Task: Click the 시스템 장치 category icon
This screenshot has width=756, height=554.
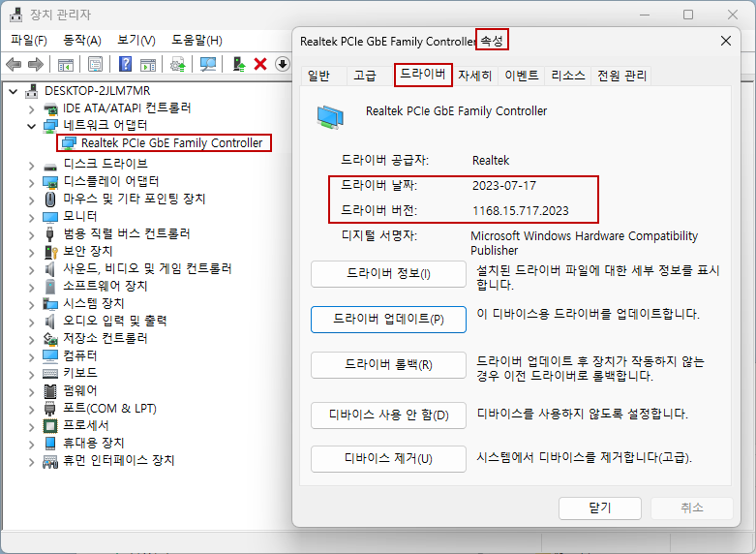Action: coord(50,304)
